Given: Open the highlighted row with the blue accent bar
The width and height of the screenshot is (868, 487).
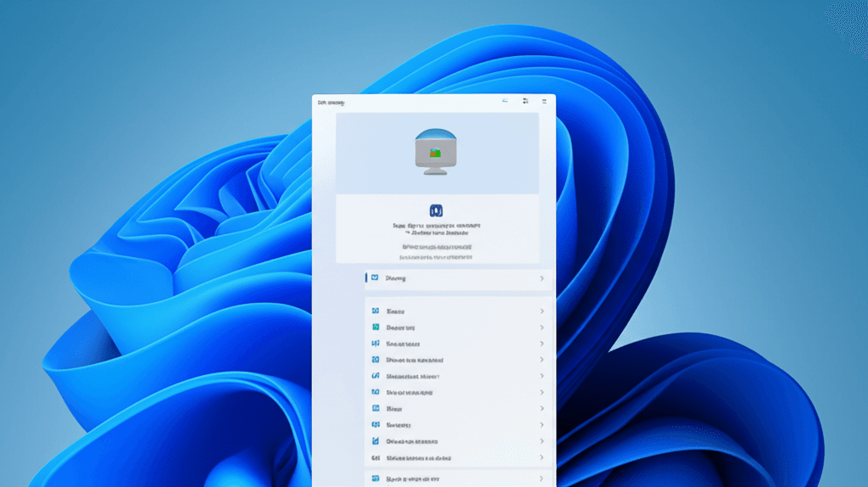Looking at the screenshot, I should [459, 278].
